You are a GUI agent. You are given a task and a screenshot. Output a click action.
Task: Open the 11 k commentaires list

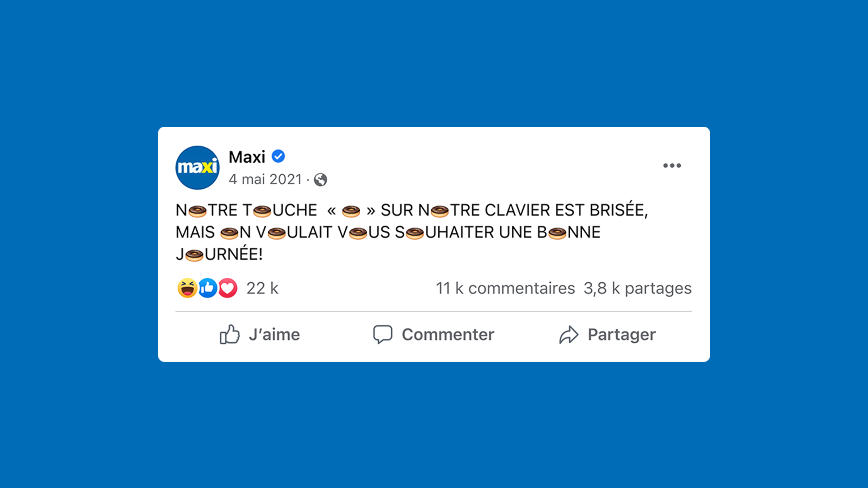click(x=505, y=288)
